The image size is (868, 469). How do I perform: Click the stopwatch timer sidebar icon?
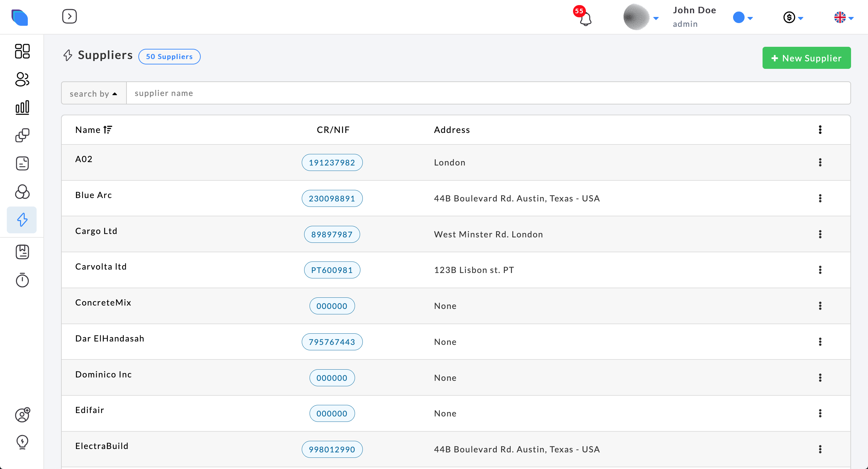pyautogui.click(x=22, y=280)
